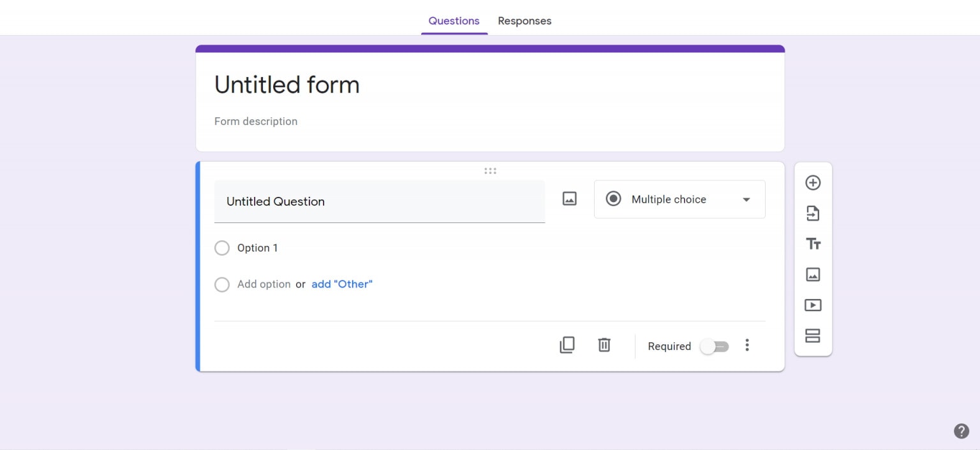Click the Required label text
This screenshot has height=450, width=980.
coord(669,346)
